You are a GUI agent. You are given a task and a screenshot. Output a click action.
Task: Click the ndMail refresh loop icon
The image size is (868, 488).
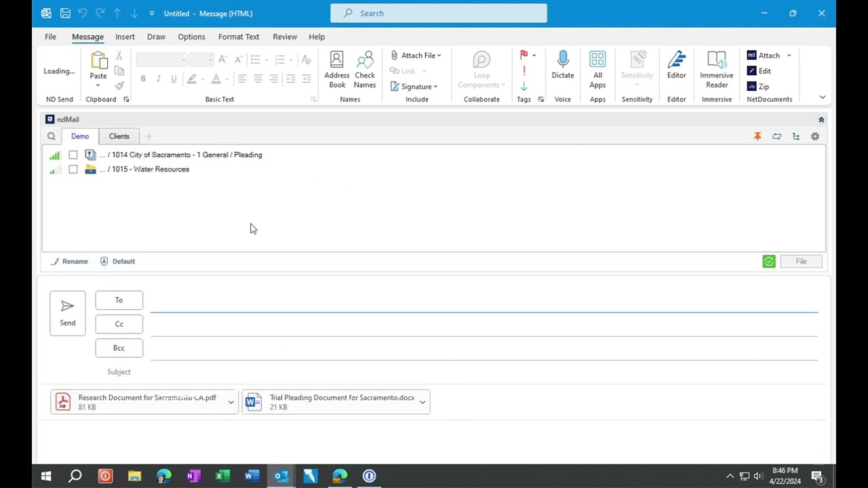pos(776,136)
